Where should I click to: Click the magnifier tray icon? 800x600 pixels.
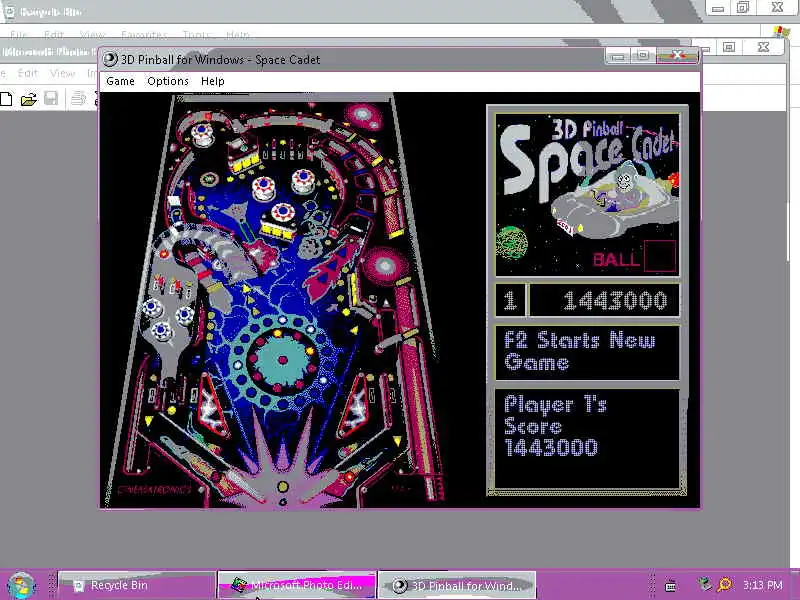tap(724, 584)
